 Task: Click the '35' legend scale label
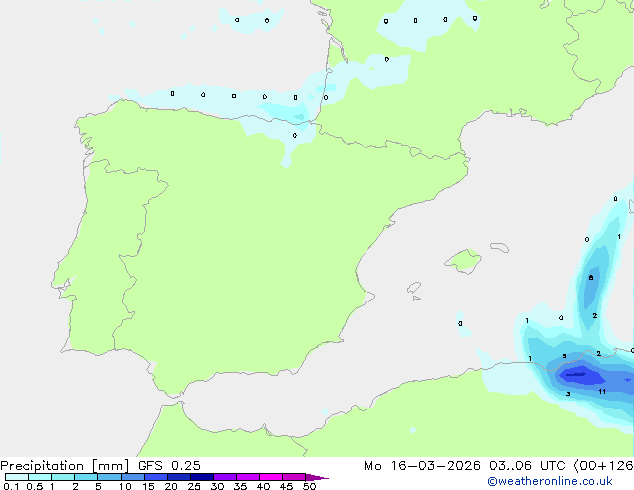click(x=240, y=486)
